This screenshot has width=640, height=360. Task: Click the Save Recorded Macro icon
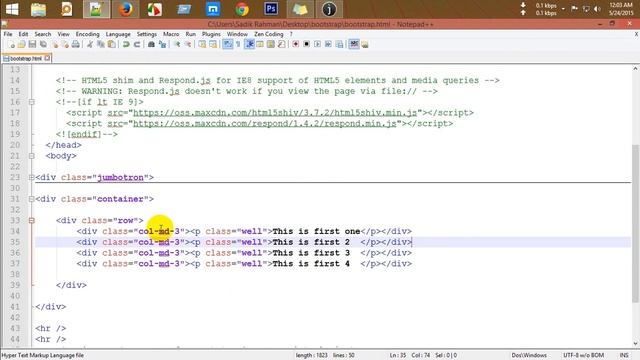click(x=339, y=44)
